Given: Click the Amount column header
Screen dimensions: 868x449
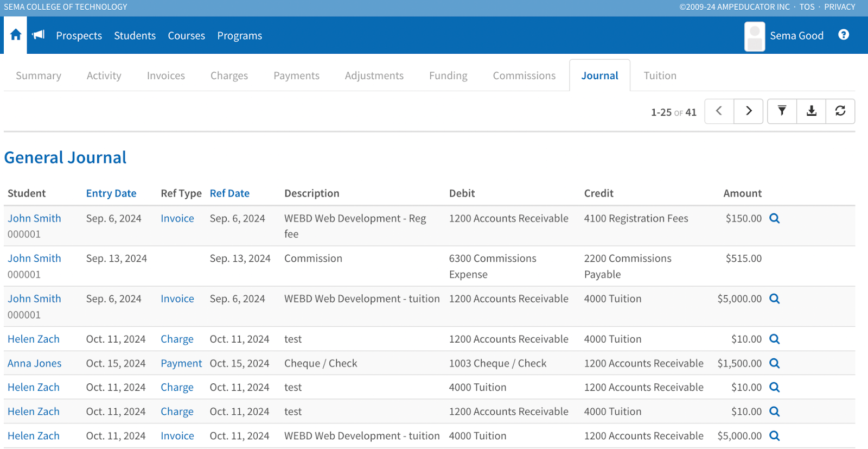Looking at the screenshot, I should click(x=743, y=193).
